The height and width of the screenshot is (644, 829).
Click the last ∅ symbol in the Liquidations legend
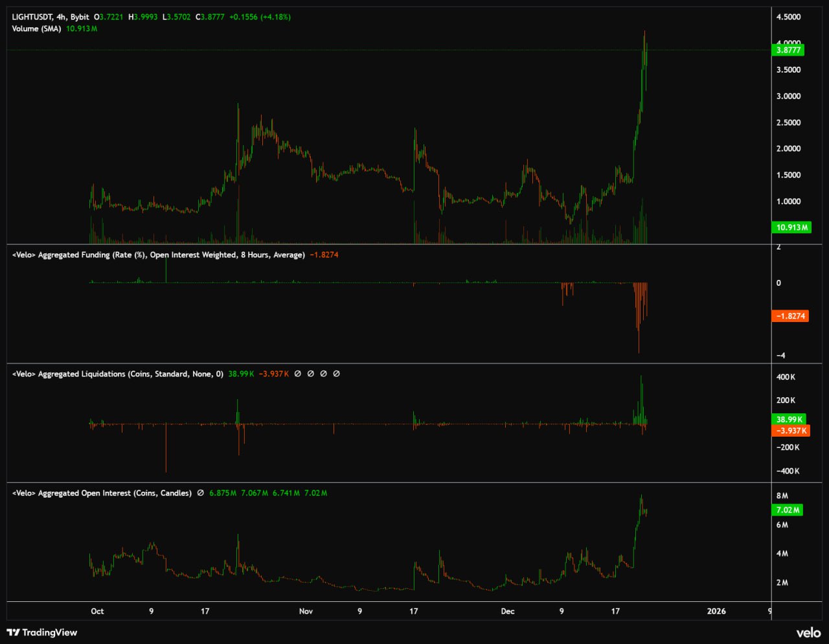(x=336, y=374)
